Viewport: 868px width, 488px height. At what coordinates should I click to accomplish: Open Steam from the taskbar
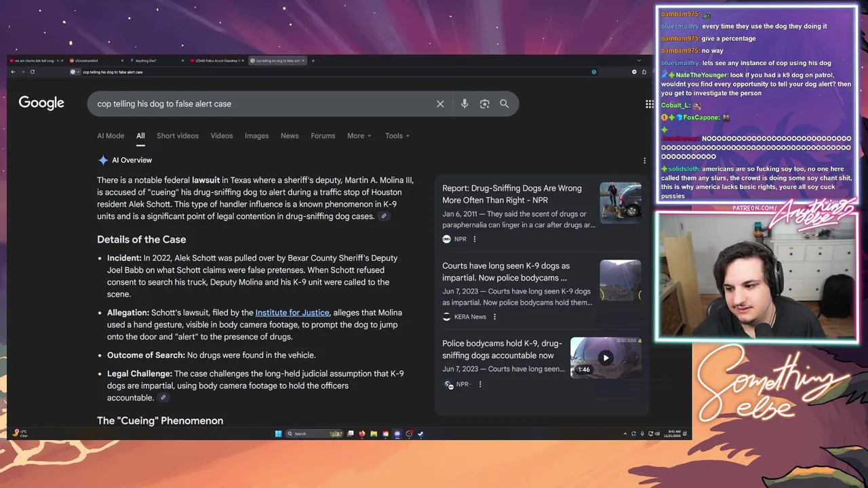tap(420, 434)
